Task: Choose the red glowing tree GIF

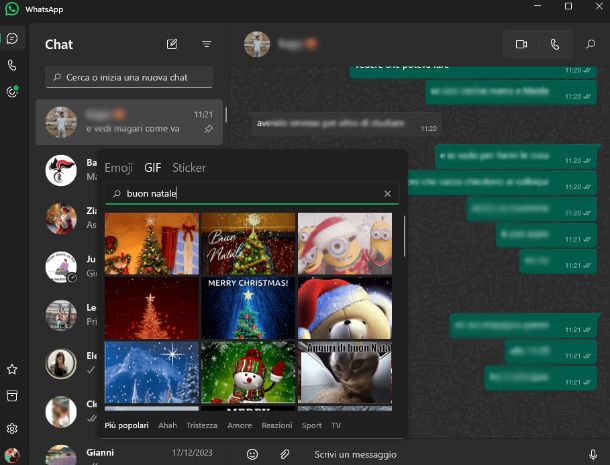Action: point(152,308)
